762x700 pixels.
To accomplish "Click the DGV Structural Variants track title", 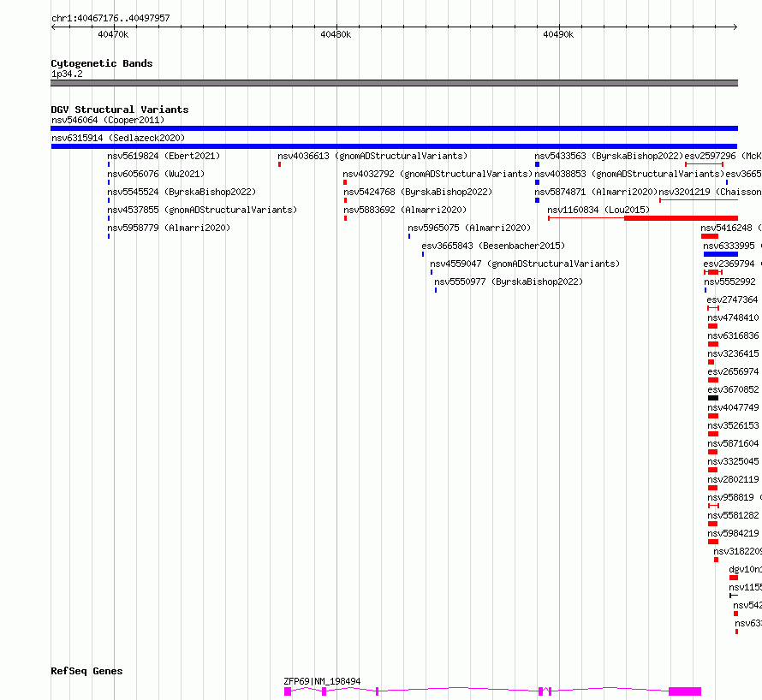I will click(x=120, y=110).
